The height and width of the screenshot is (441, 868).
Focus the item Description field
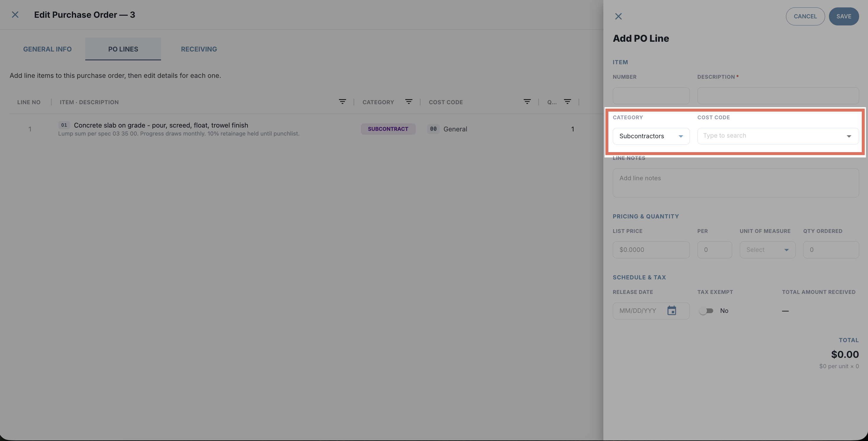(x=778, y=96)
